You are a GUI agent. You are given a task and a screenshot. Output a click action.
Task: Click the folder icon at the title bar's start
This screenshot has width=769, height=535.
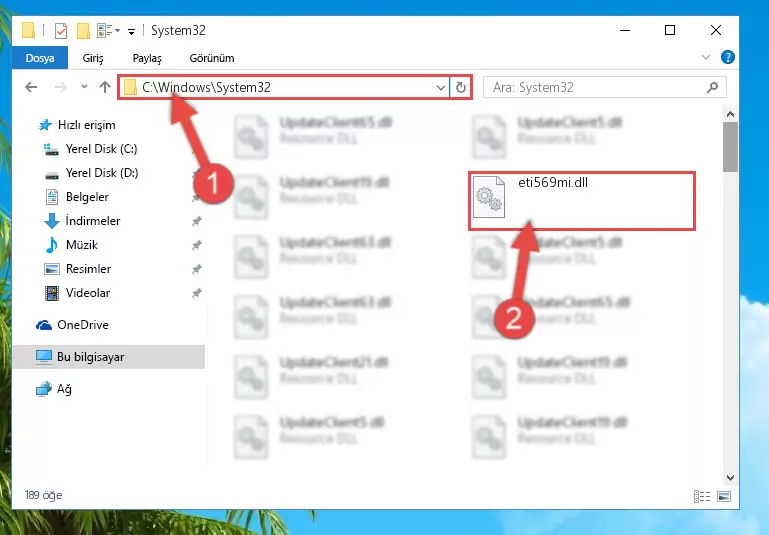click(28, 30)
